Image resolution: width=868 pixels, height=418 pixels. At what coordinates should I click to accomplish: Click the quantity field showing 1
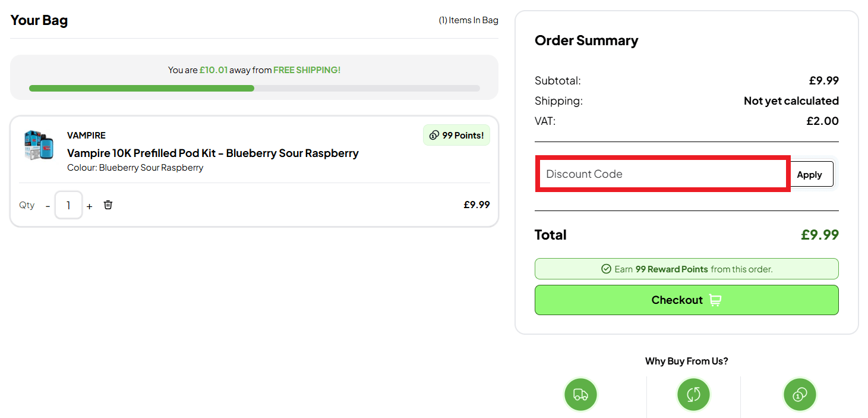[x=68, y=205]
